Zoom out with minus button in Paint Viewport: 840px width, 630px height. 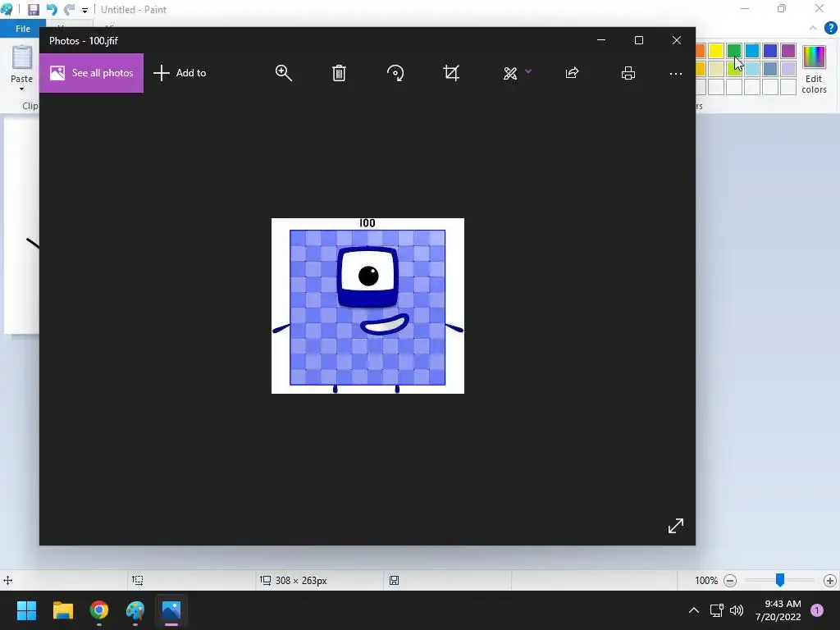click(730, 581)
